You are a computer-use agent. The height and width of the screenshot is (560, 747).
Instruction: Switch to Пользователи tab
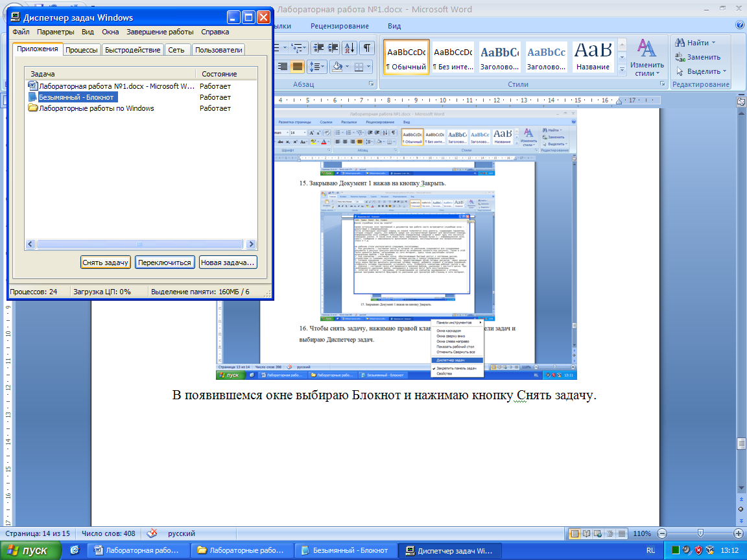(219, 49)
